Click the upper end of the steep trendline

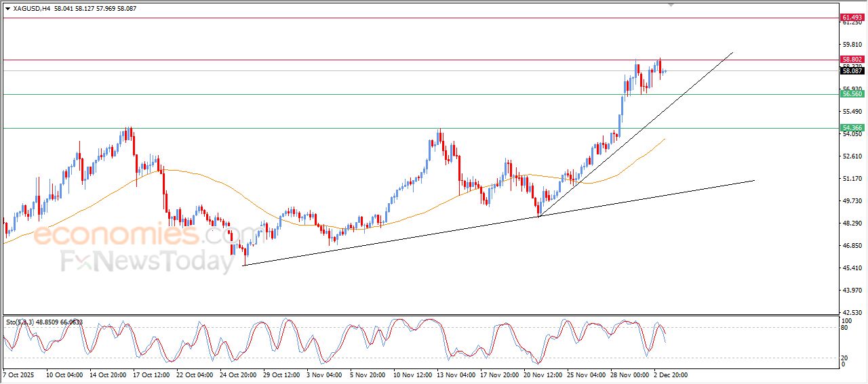pos(732,52)
